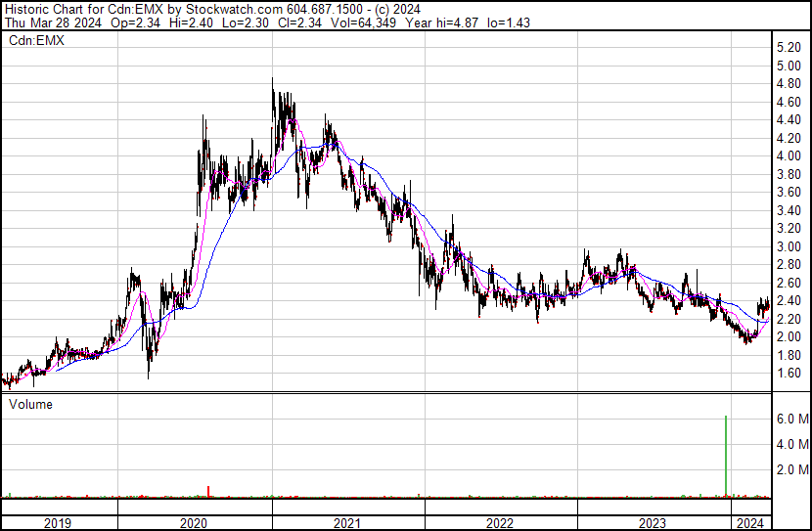This screenshot has height=531, width=812.
Task: Click the 5.20 price axis label
Action: tap(789, 48)
